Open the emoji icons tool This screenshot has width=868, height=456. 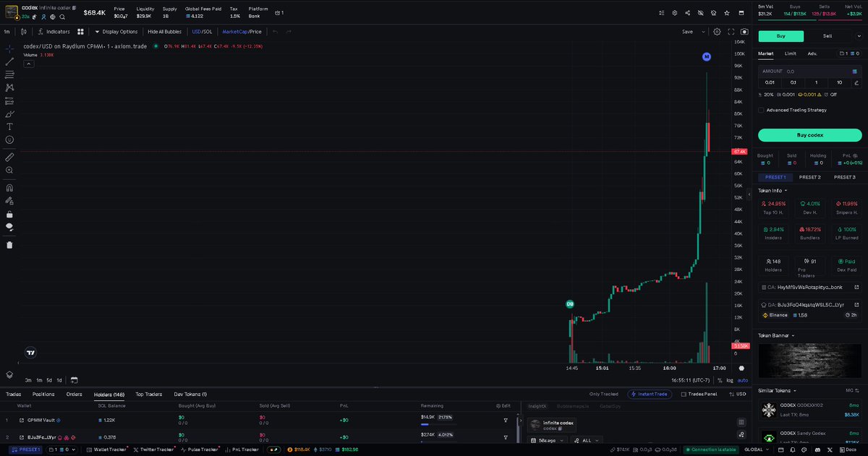(9, 139)
